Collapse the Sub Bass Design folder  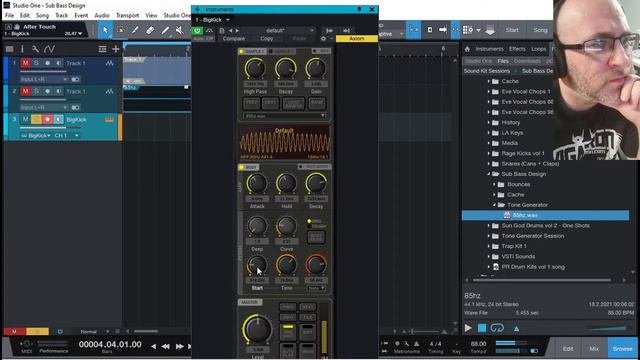[489, 174]
